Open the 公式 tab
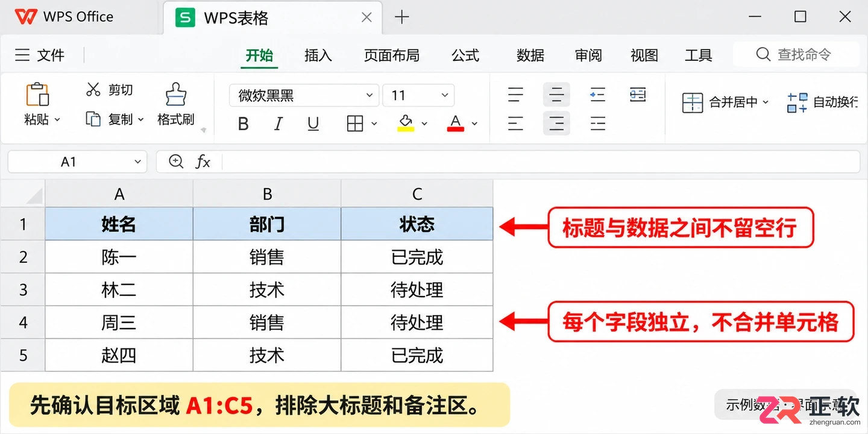Viewport: 868px width, 434px height. coord(465,55)
